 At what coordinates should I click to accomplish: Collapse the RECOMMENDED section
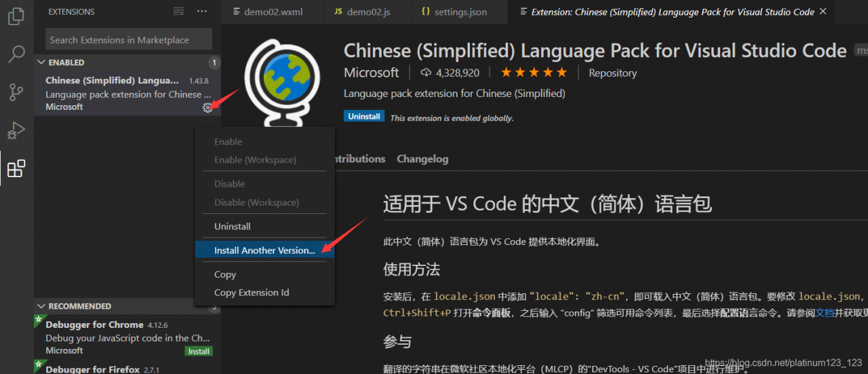(41, 306)
